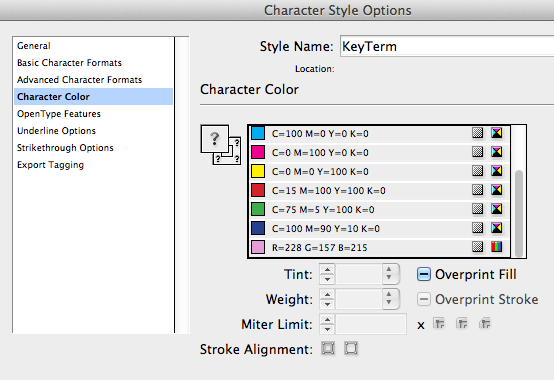The image size is (554, 380).
Task: Increase Weight with up stepper arrow
Action: (327, 295)
